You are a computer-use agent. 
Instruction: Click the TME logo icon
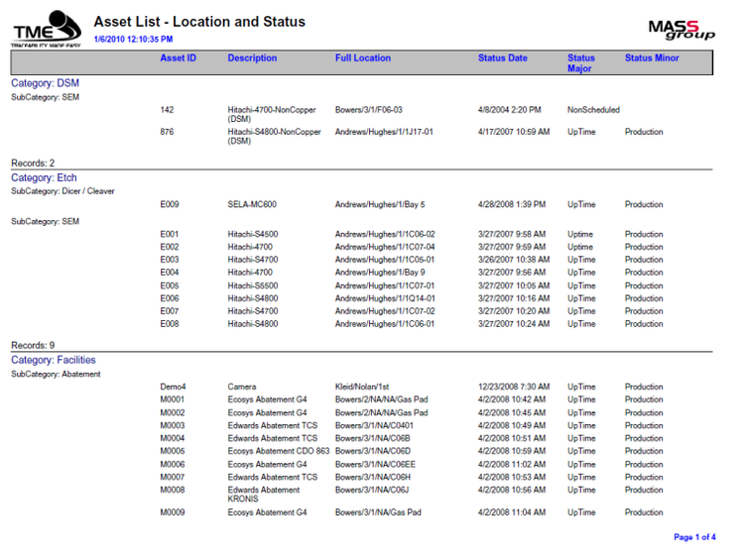tap(46, 29)
